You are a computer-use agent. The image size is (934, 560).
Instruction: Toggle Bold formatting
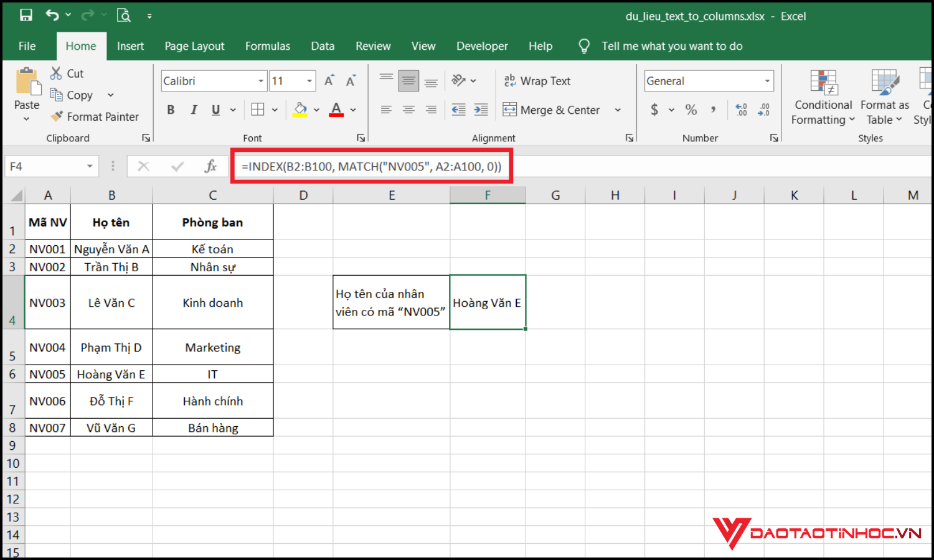(x=171, y=110)
